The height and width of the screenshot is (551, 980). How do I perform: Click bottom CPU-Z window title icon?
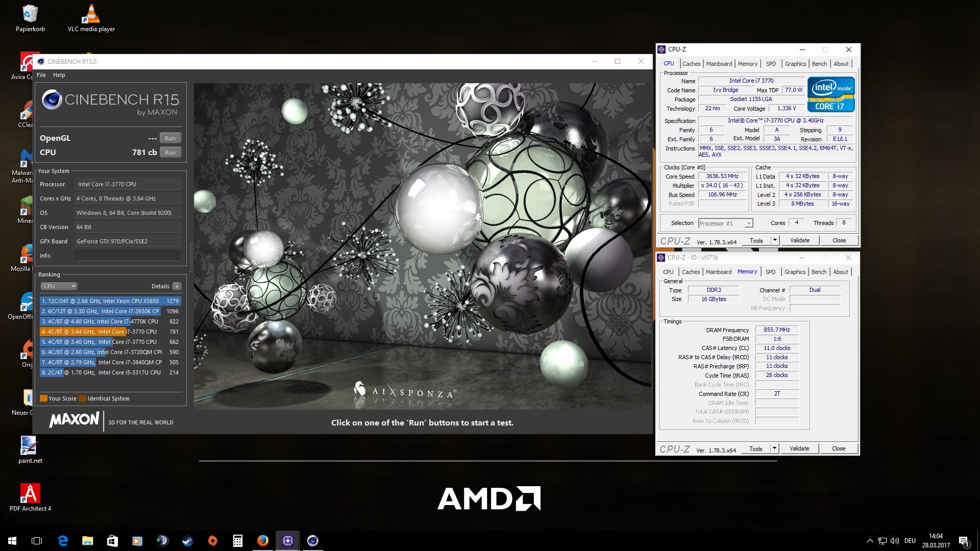click(x=661, y=258)
